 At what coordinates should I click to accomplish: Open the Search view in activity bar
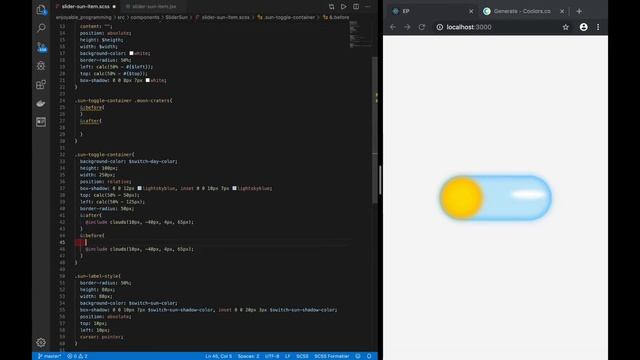(x=41, y=28)
